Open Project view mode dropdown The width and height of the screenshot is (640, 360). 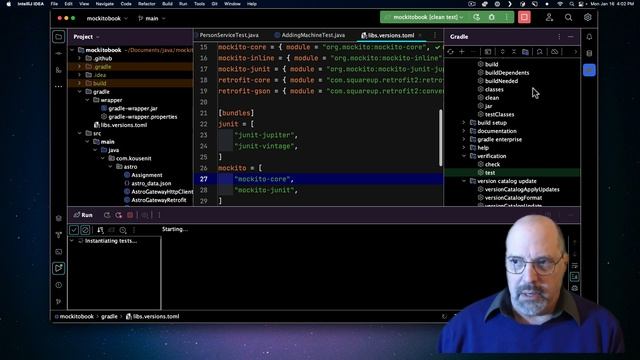point(87,37)
